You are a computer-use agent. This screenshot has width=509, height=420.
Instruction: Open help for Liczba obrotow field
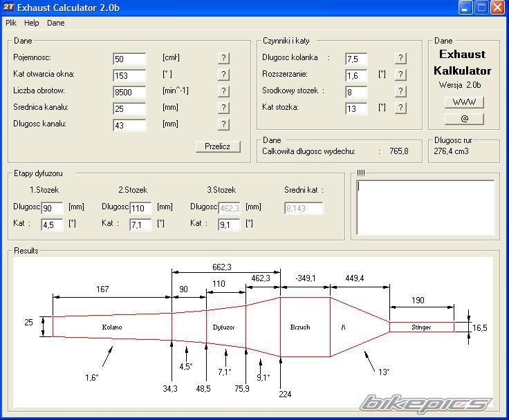pyautogui.click(x=223, y=91)
